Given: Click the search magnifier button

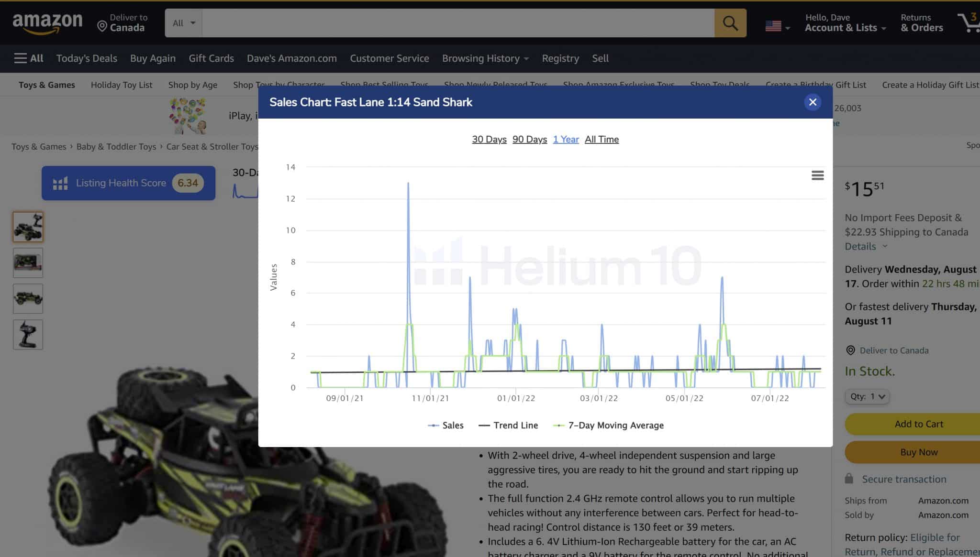Looking at the screenshot, I should point(730,23).
